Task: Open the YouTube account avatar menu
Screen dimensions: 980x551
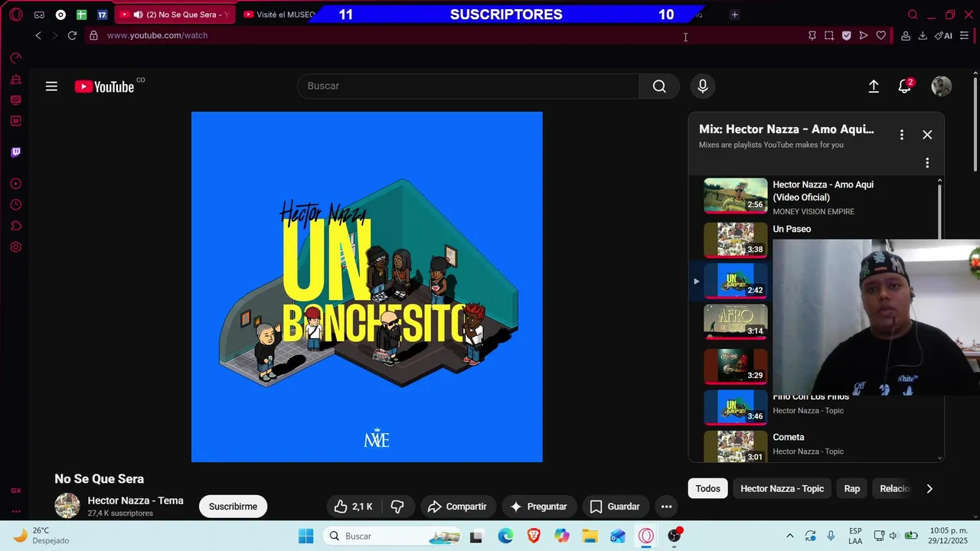Action: [x=941, y=86]
